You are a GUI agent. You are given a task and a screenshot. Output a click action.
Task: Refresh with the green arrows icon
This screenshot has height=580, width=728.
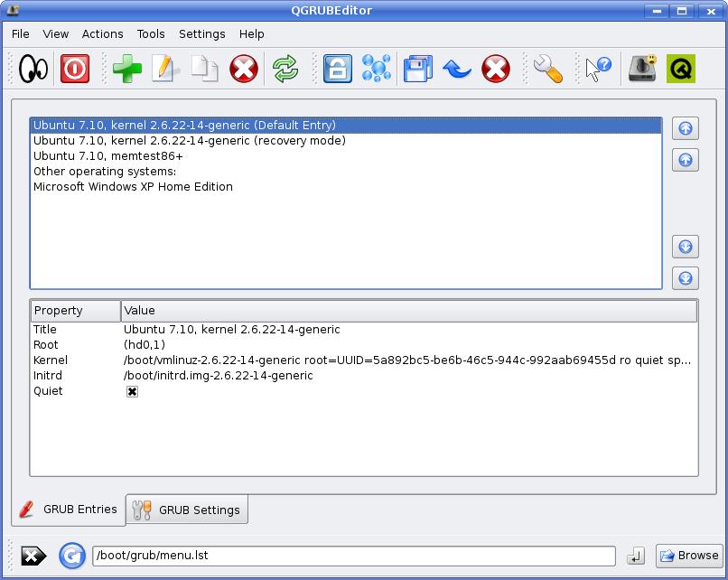[x=285, y=70]
